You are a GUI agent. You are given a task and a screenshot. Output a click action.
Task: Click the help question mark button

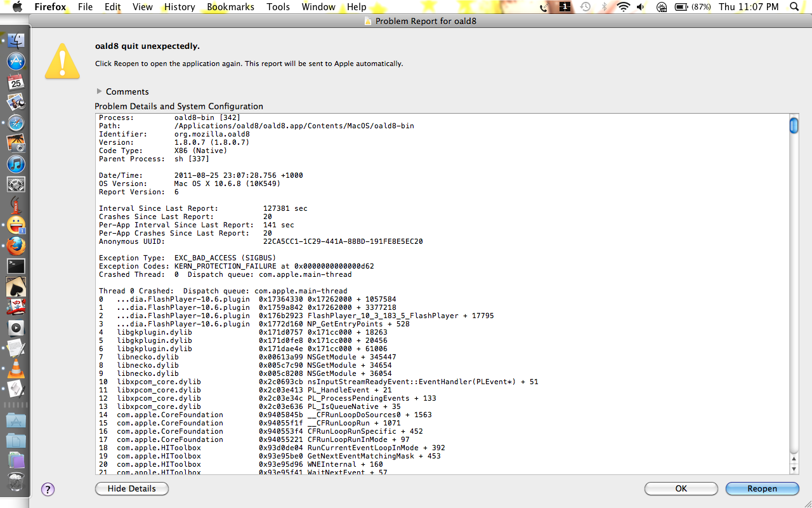click(x=48, y=489)
